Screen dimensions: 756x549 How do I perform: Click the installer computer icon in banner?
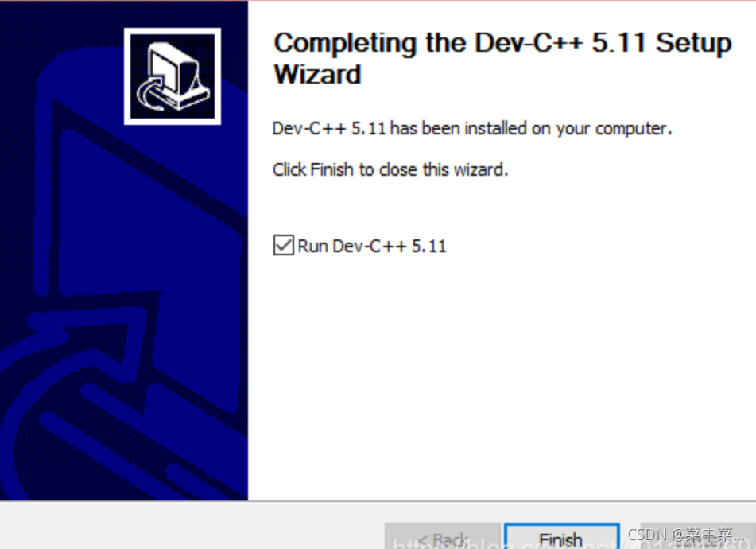(173, 76)
